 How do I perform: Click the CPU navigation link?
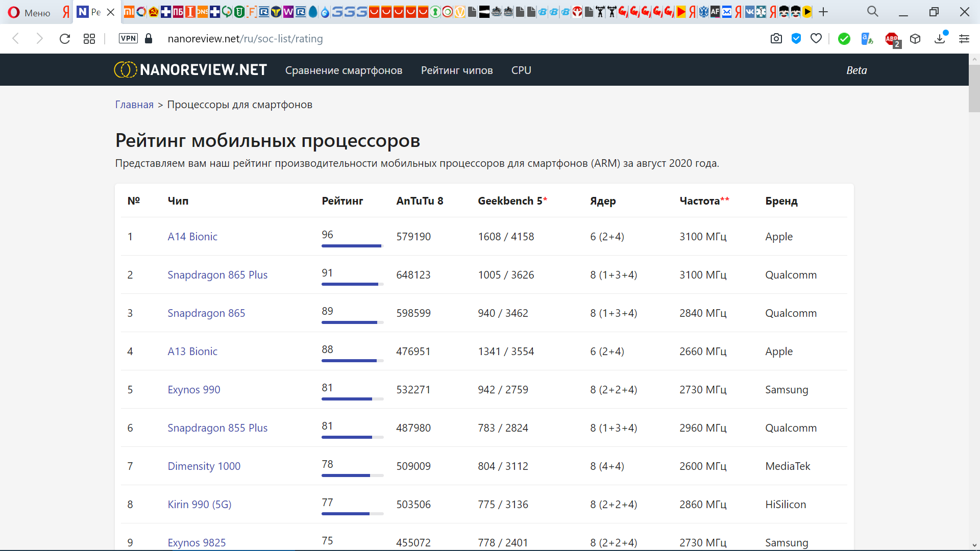click(x=521, y=70)
